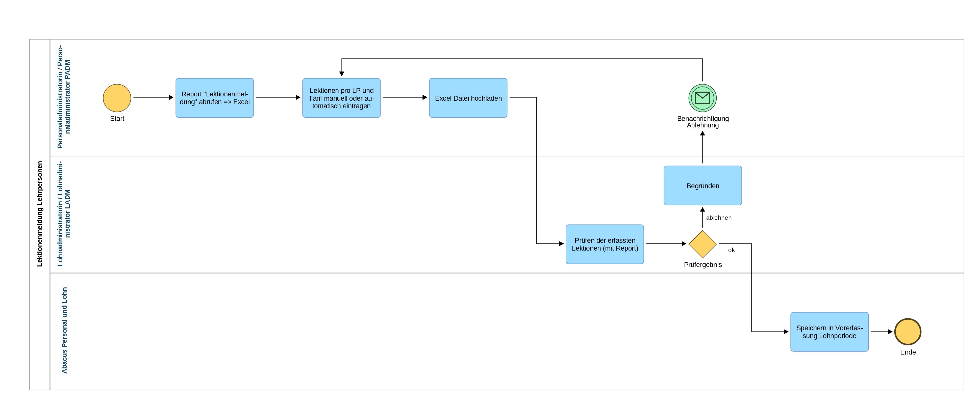Select the Report Lektionenmeldung abrufen task
The image size is (980, 406).
point(215,98)
